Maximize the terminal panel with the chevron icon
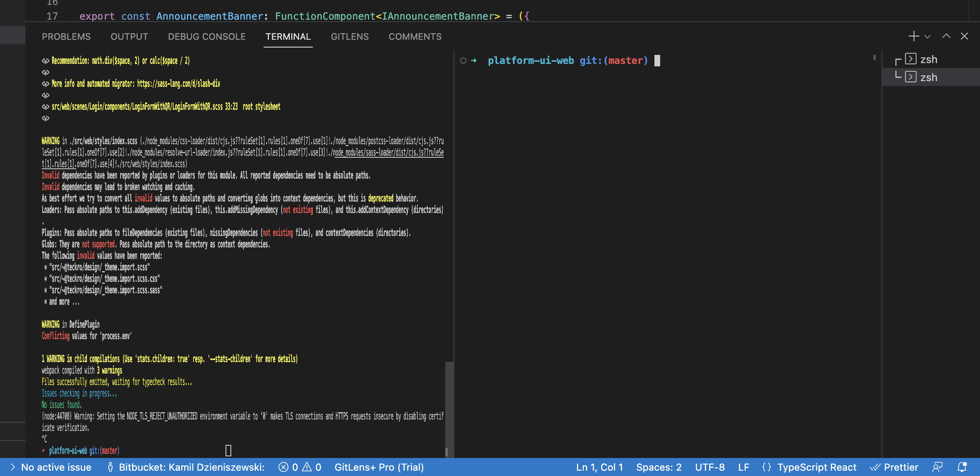The height and width of the screenshot is (476, 980). pyautogui.click(x=946, y=36)
